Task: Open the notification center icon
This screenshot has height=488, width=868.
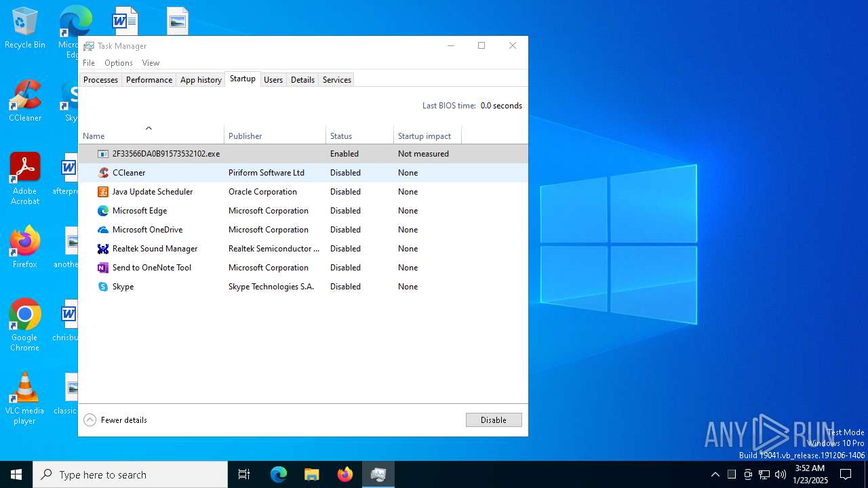Action: pyautogui.click(x=846, y=474)
